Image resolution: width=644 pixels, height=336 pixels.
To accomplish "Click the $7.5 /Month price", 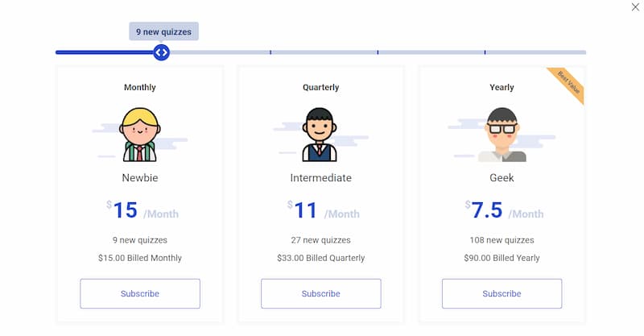I will point(505,210).
